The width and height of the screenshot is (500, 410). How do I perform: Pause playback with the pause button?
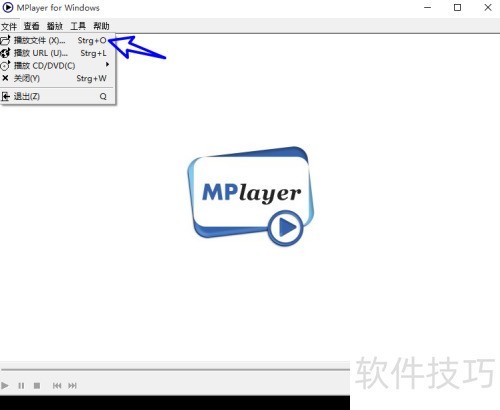[21, 386]
